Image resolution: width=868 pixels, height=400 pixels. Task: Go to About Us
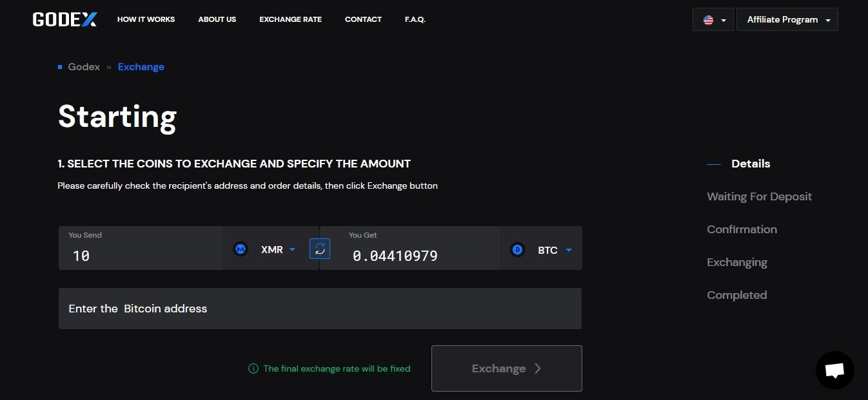click(217, 19)
